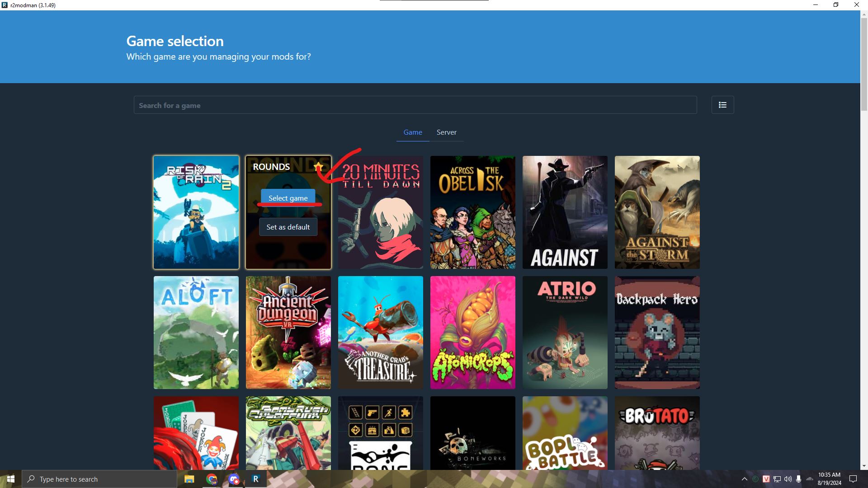The width and height of the screenshot is (868, 488).
Task: Toggle list view layout icon
Action: pos(722,105)
